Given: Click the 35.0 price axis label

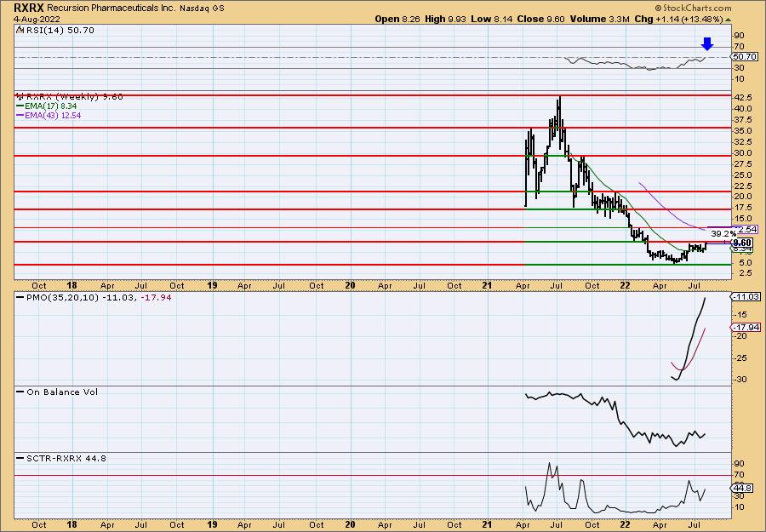Looking at the screenshot, I should 742,131.
